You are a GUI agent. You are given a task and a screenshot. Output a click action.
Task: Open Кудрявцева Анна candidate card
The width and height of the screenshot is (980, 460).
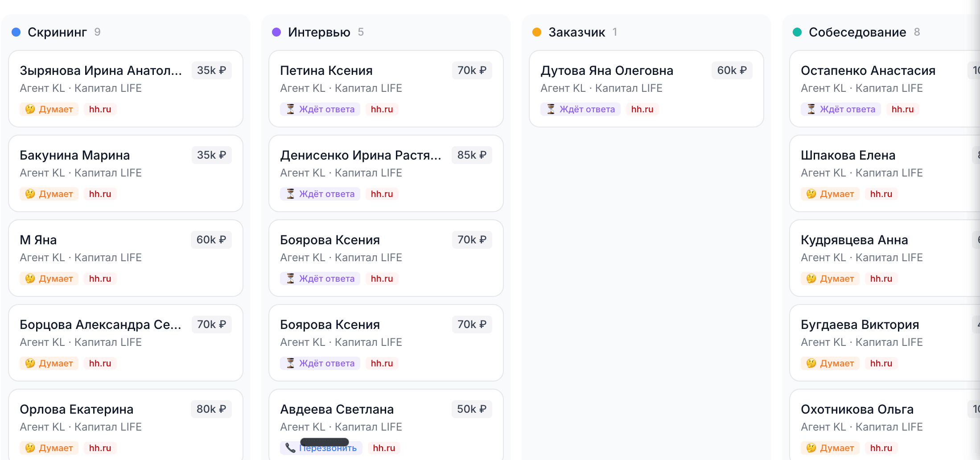click(885, 258)
